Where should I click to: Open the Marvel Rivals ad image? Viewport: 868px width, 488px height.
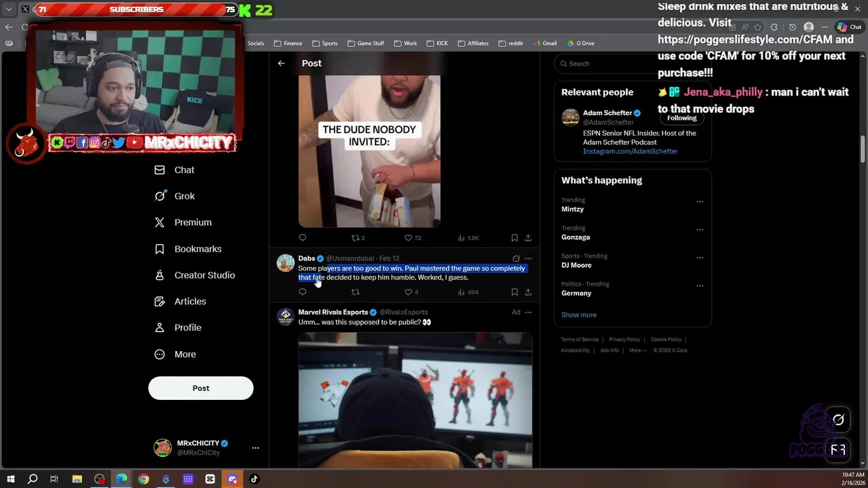415,400
